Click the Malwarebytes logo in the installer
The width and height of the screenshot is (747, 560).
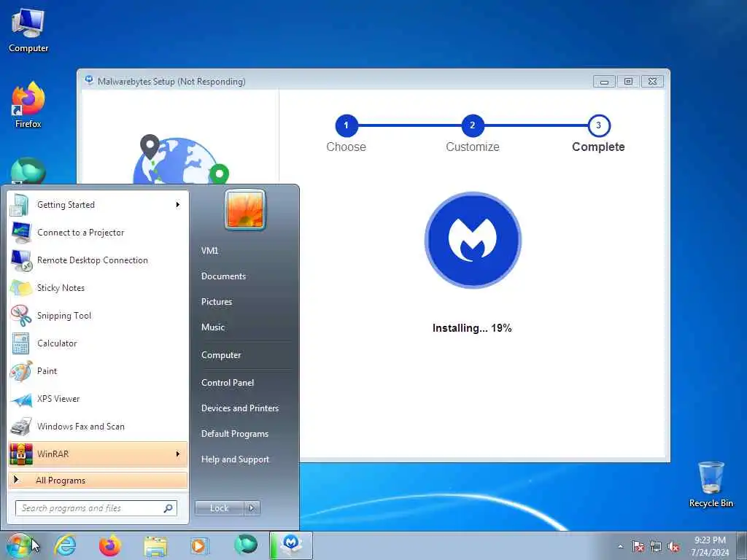473,240
